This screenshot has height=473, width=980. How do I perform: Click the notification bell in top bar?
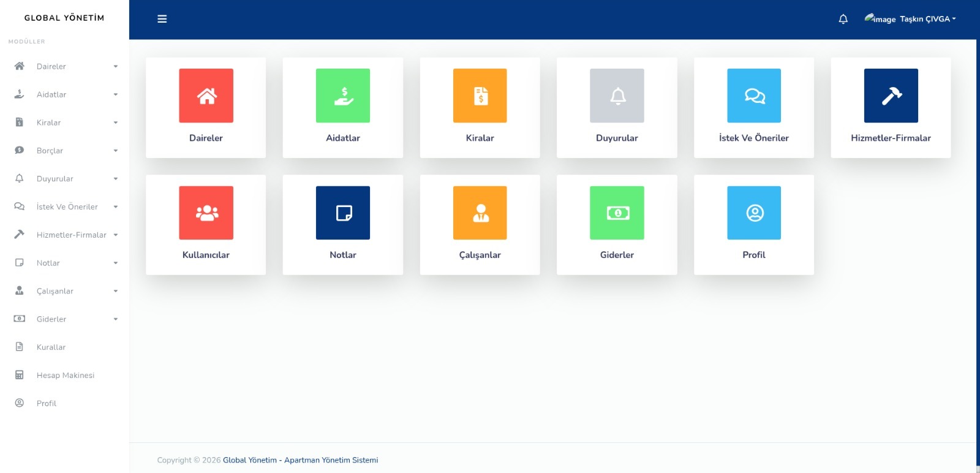point(843,19)
